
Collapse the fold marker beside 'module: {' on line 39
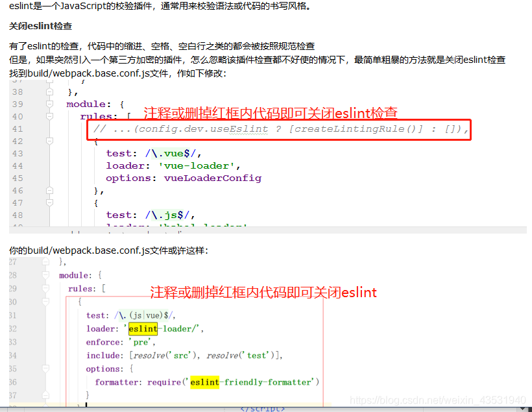tap(49, 104)
